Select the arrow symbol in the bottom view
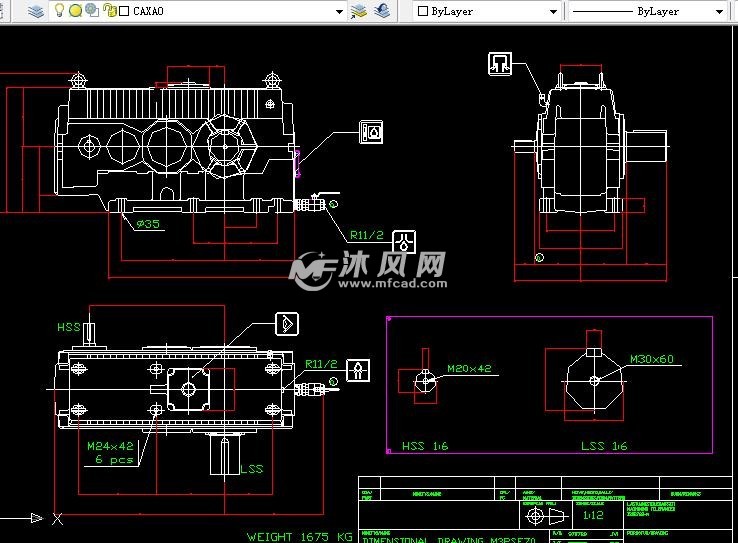738x543 pixels. (357, 372)
